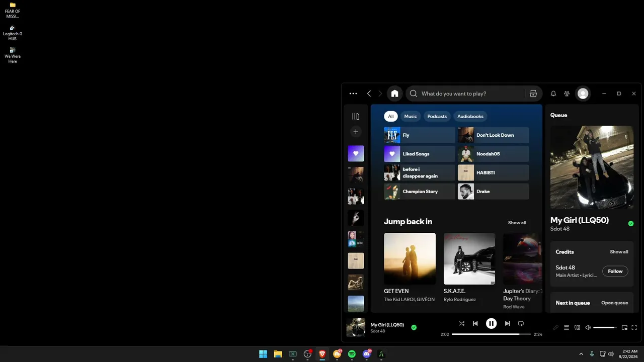Follow Sdot 48 in Credits
This screenshot has width=644, height=362.
pos(615,271)
